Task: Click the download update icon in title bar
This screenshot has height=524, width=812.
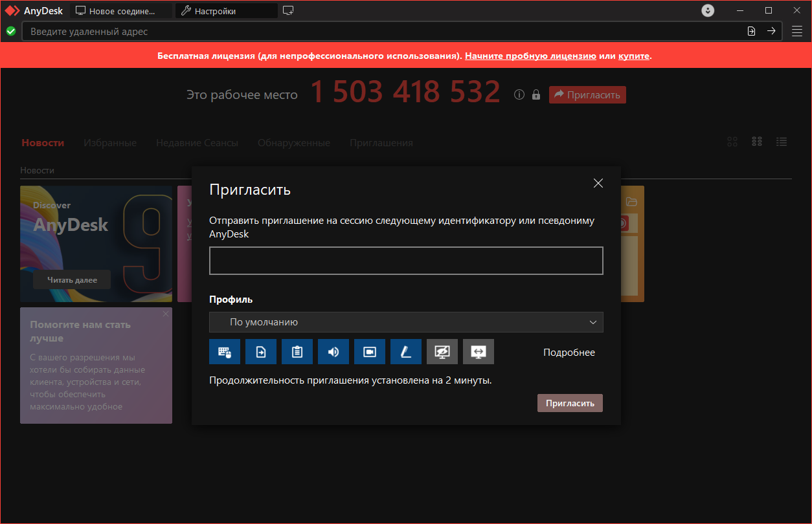Action: click(x=708, y=10)
